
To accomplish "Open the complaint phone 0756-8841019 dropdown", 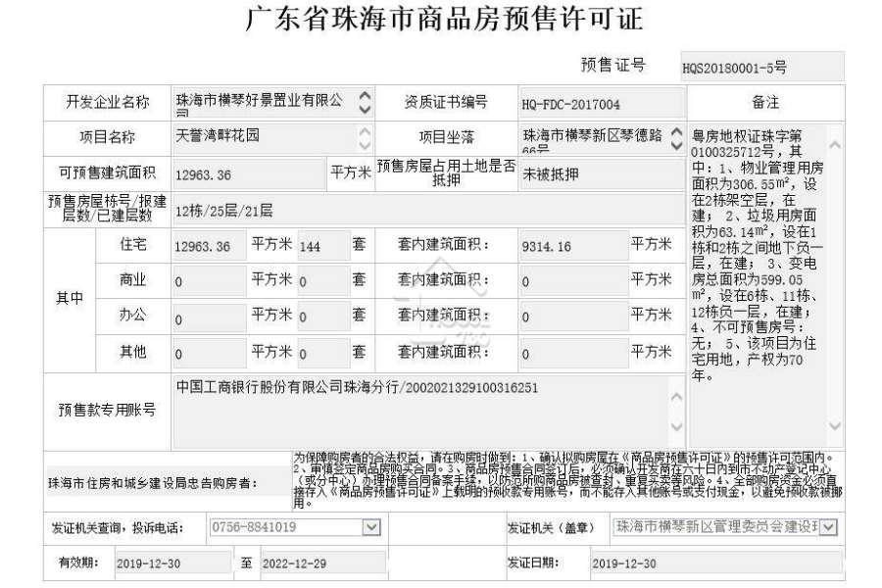I will coord(370,527).
